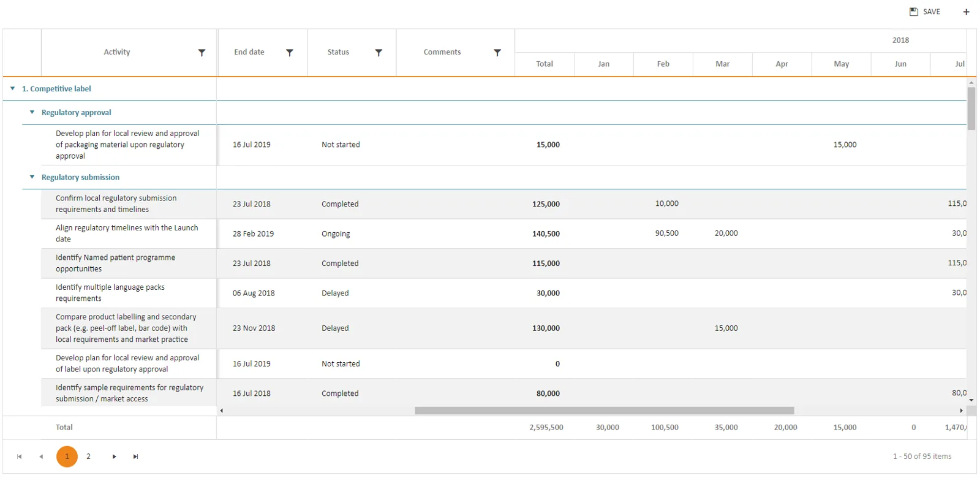Click the plus add icon

[x=966, y=12]
